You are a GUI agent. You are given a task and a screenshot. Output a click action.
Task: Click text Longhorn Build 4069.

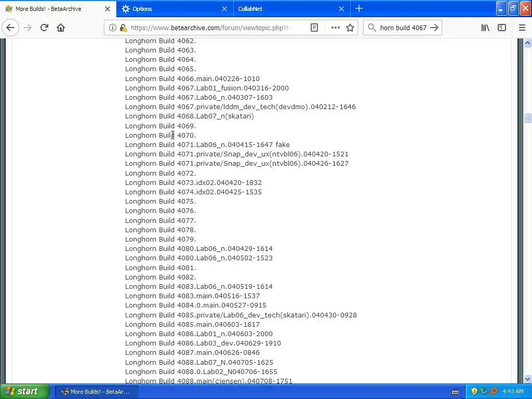(x=161, y=126)
